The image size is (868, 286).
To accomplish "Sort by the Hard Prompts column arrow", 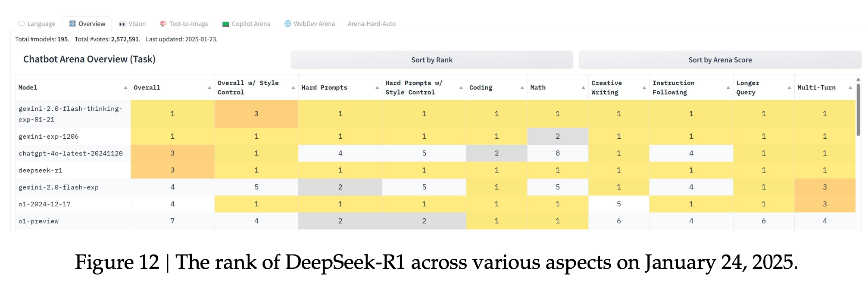I will click(x=377, y=87).
